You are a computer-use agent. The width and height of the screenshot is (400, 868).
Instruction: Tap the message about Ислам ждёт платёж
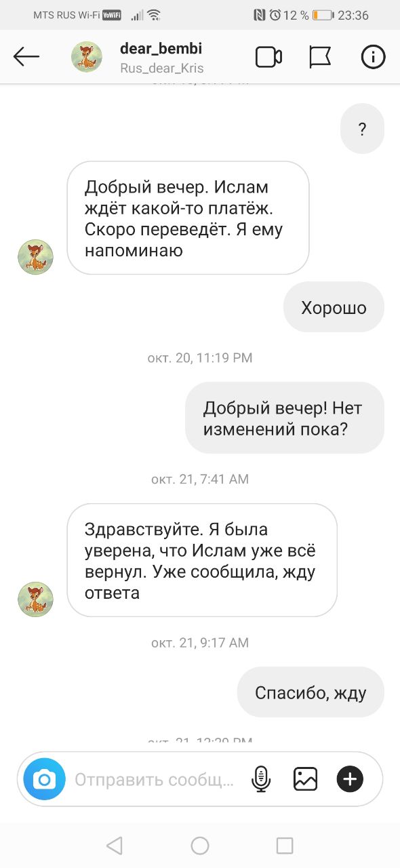click(188, 218)
